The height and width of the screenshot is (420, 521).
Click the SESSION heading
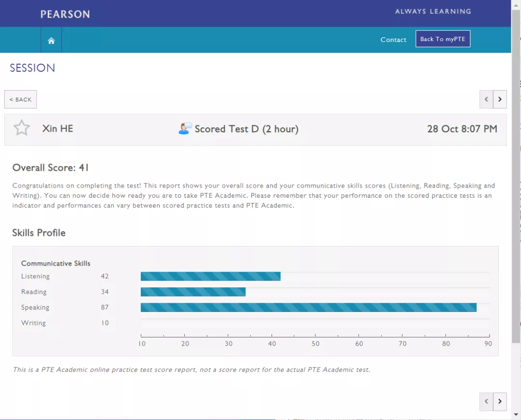coord(32,68)
